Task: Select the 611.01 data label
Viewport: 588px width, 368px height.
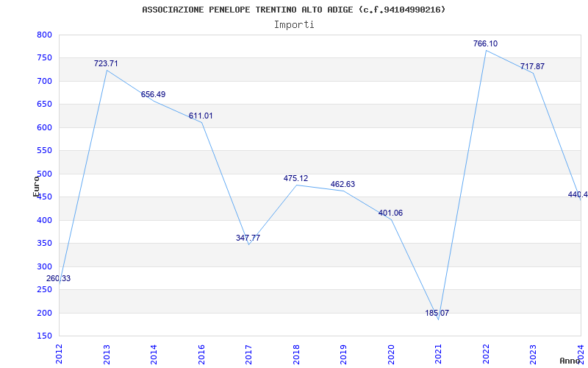Action: (x=201, y=116)
